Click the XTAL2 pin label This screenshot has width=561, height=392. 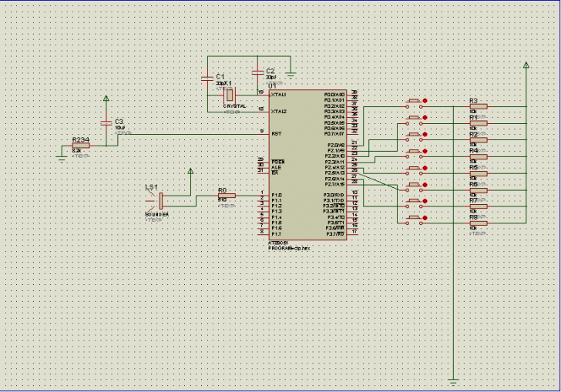point(279,112)
